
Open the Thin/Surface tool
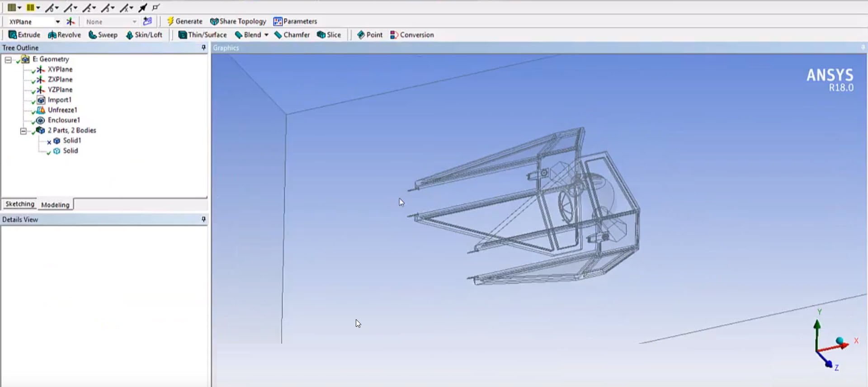point(203,35)
